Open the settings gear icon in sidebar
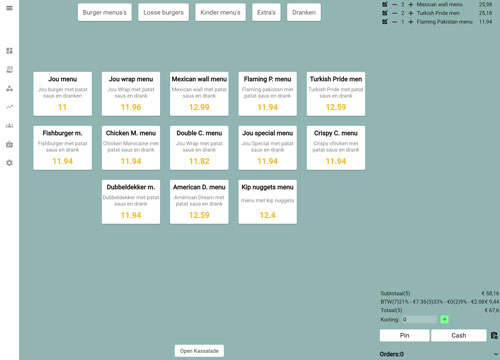 tap(9, 163)
